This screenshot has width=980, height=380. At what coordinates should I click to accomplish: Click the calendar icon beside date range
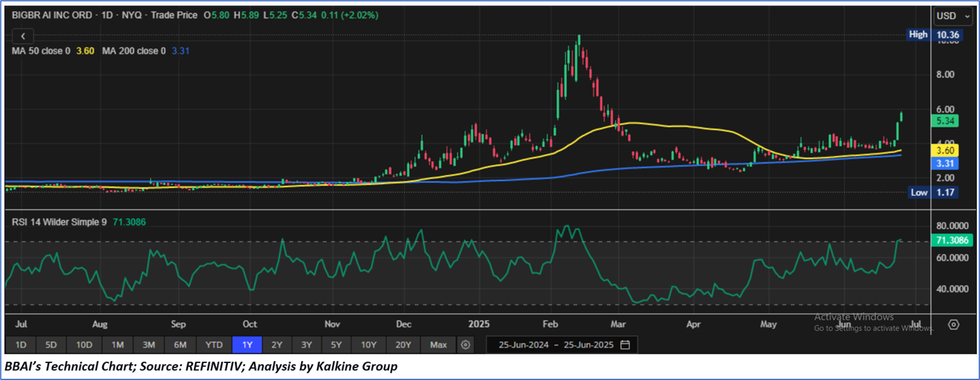[x=625, y=345]
